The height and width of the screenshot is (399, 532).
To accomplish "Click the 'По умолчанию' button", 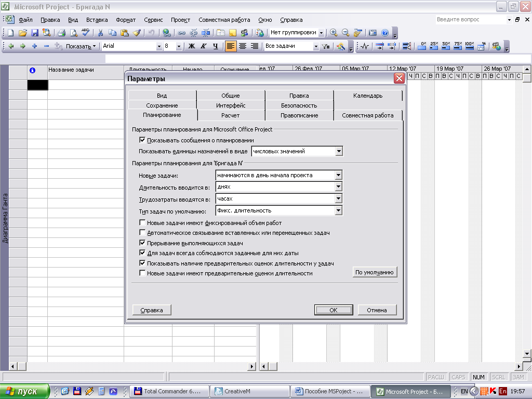I will 375,272.
